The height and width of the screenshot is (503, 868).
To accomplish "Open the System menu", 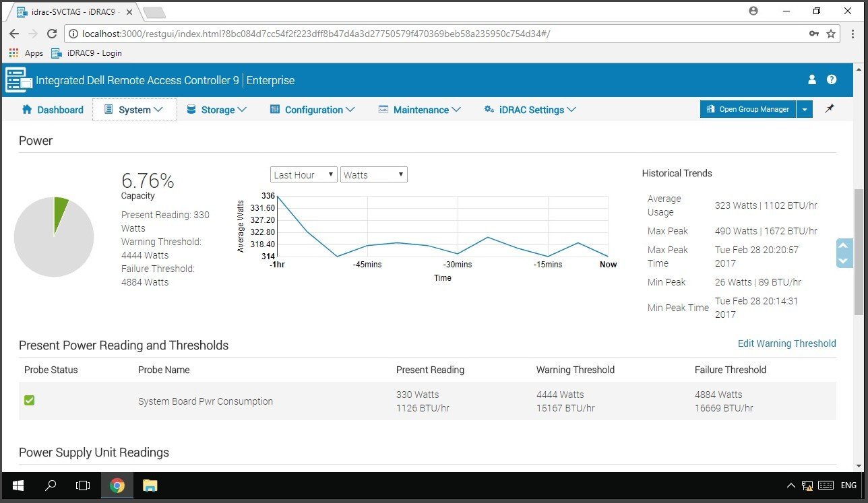I will coord(135,110).
